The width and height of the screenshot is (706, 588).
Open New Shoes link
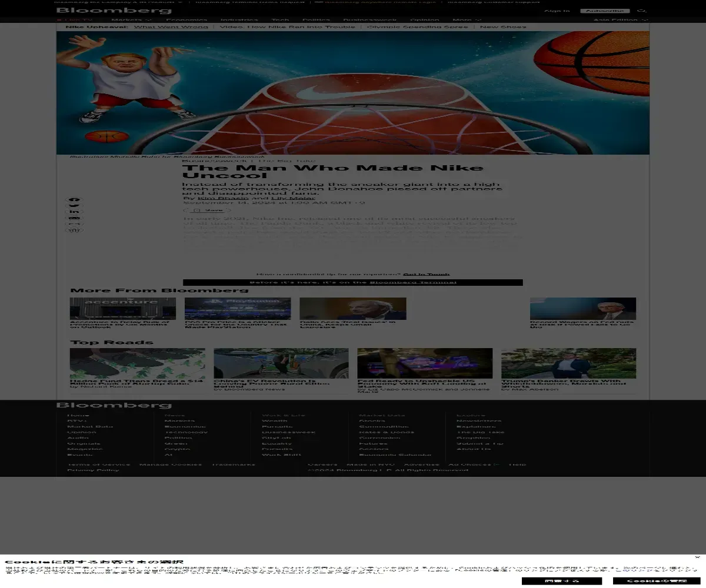(x=503, y=27)
